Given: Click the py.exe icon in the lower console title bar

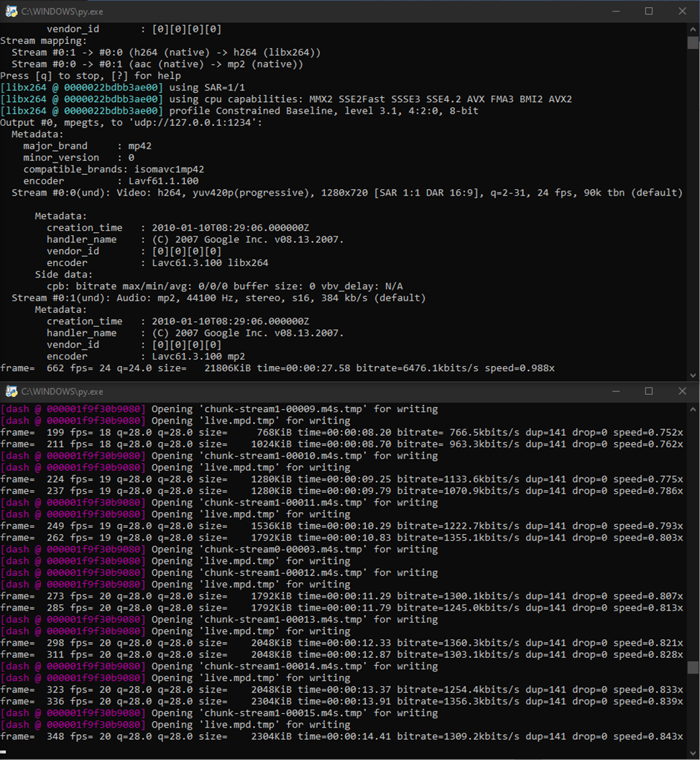Looking at the screenshot, I should pos(11,391).
